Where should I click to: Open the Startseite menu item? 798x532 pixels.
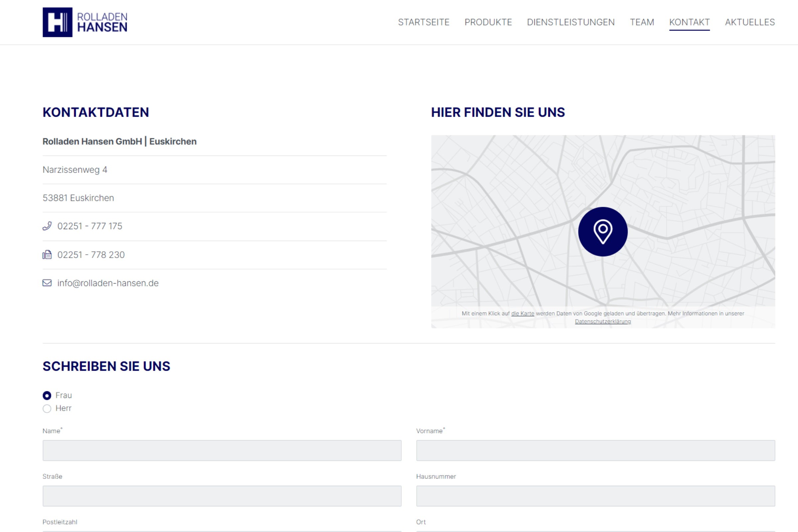[423, 22]
